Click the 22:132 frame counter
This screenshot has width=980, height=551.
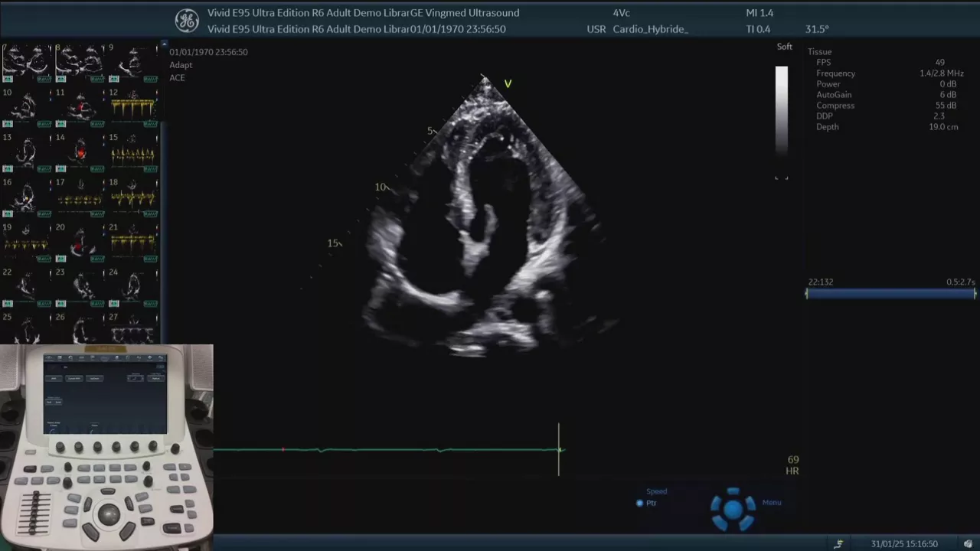click(821, 282)
